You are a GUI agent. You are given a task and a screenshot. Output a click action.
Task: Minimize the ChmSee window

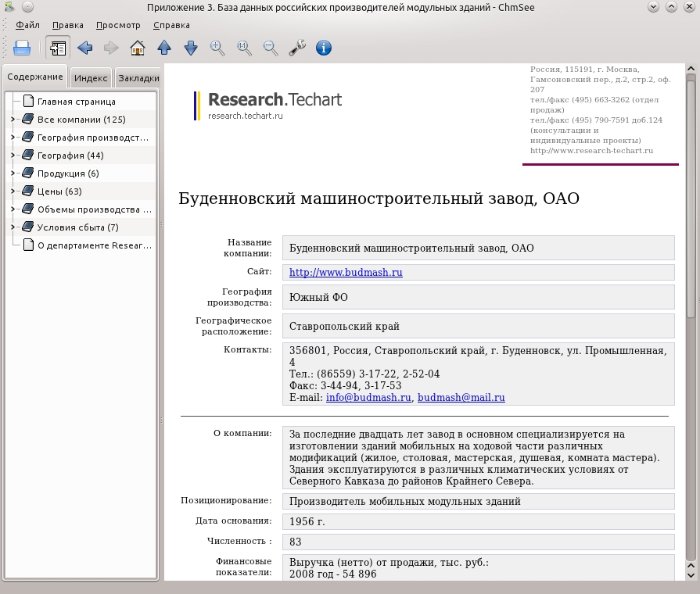653,7
